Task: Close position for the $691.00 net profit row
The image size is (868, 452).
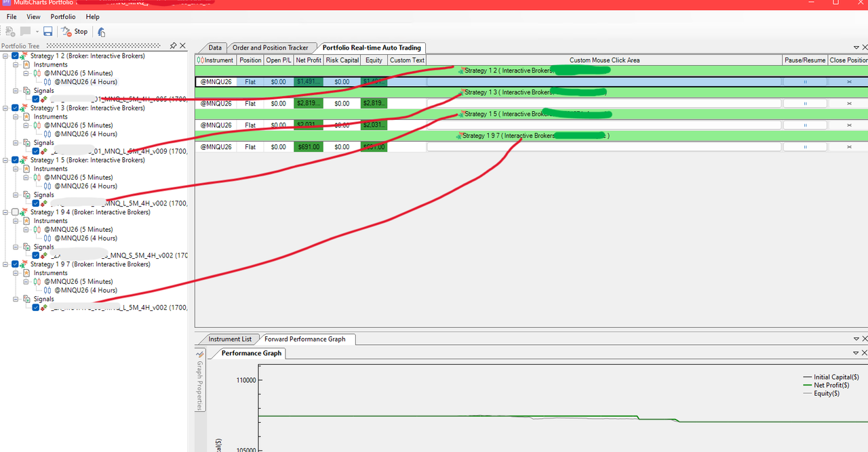Action: pyautogui.click(x=849, y=147)
